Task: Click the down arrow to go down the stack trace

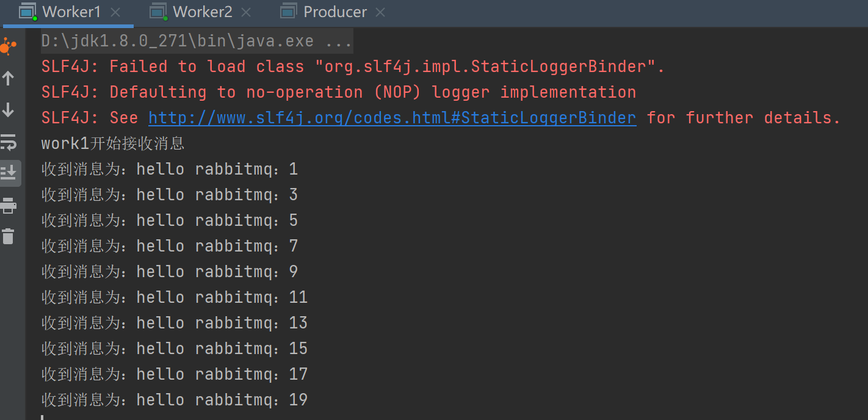Action: [8, 110]
